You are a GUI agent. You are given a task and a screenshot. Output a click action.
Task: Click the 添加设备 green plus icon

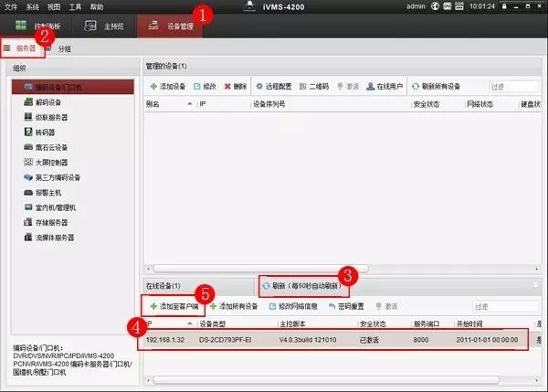click(x=153, y=86)
